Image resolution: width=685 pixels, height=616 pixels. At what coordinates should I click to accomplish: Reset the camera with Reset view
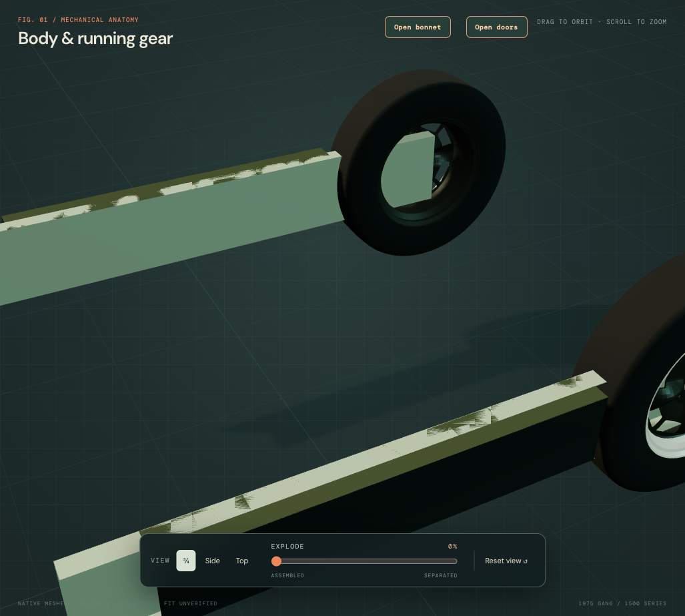[506, 561]
